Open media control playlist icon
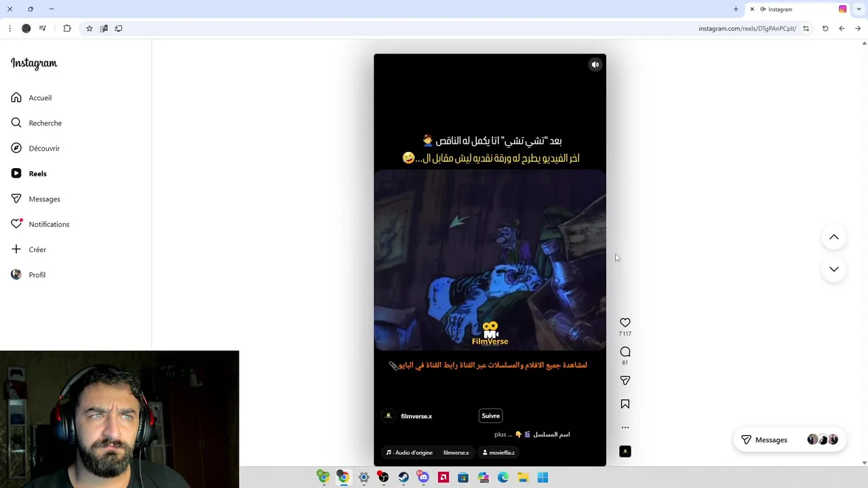 43,28
